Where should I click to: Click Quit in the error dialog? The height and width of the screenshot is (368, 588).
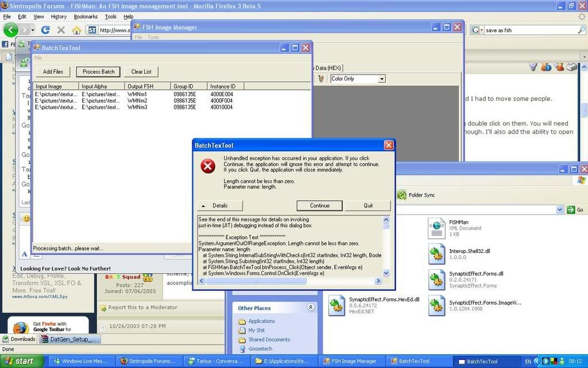(x=368, y=206)
